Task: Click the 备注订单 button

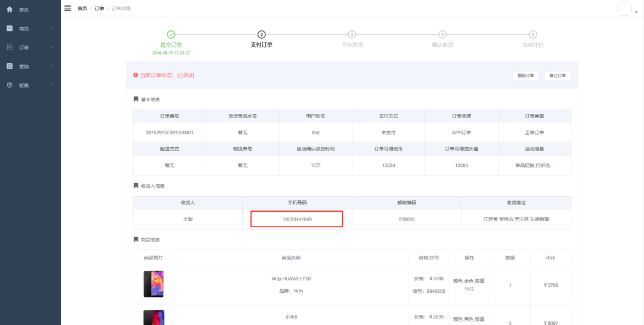Action: [x=557, y=76]
